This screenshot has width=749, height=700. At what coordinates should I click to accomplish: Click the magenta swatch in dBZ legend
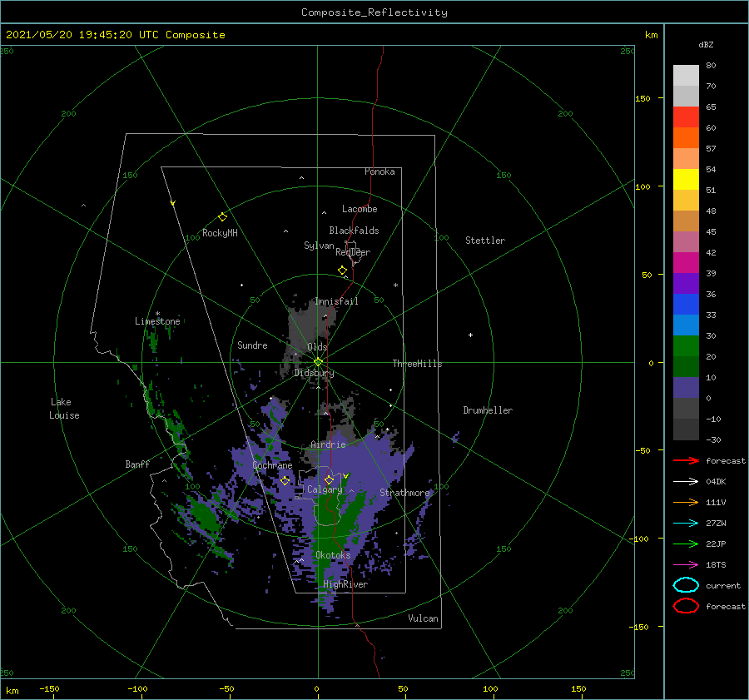(686, 262)
